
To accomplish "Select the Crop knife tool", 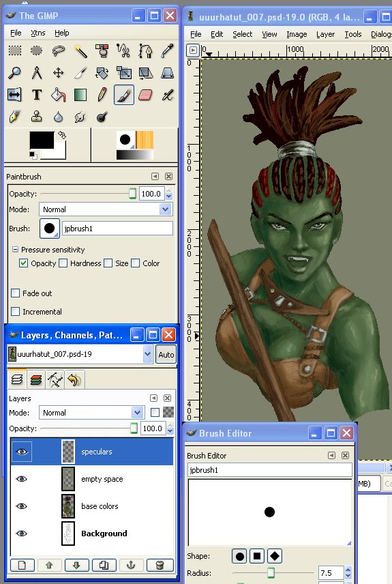I will click(x=80, y=72).
